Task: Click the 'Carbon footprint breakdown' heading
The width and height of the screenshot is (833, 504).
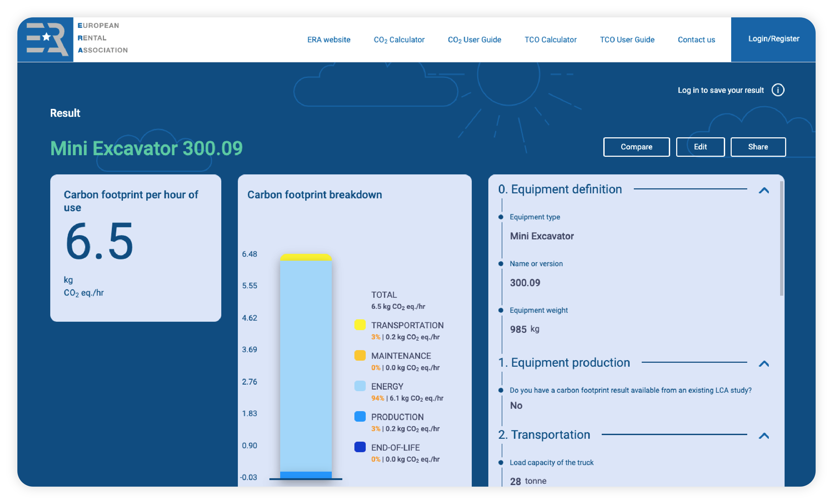Action: tap(314, 195)
